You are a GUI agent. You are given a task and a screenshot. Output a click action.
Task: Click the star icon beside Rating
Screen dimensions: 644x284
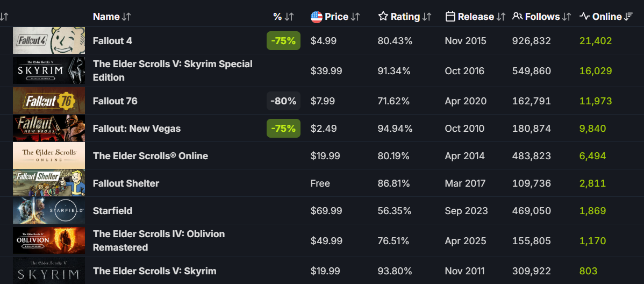(x=383, y=17)
